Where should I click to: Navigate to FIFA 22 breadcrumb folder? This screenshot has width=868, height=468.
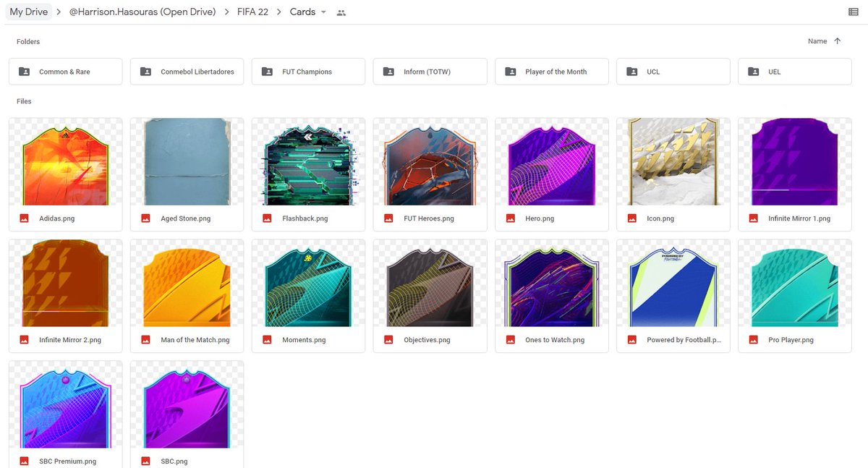coord(253,12)
